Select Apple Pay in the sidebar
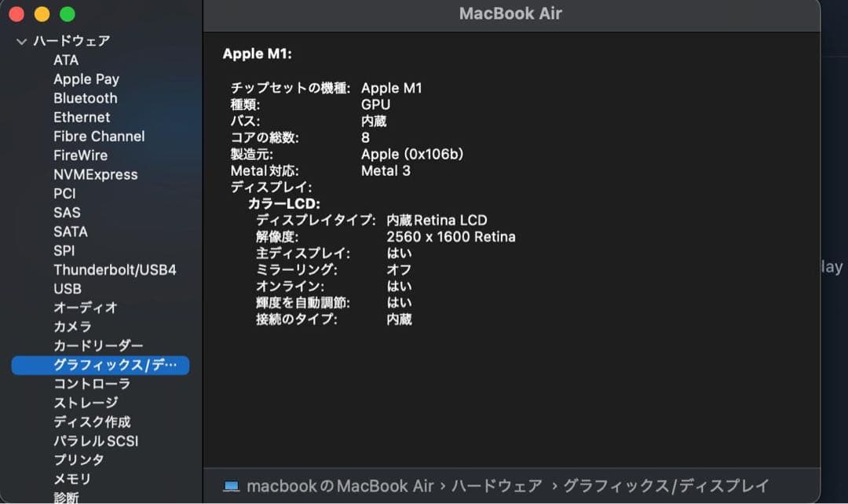This screenshot has width=848, height=504. tap(86, 79)
